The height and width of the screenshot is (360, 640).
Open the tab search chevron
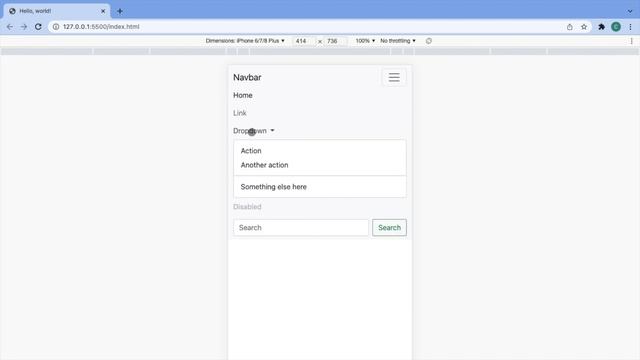click(x=630, y=11)
